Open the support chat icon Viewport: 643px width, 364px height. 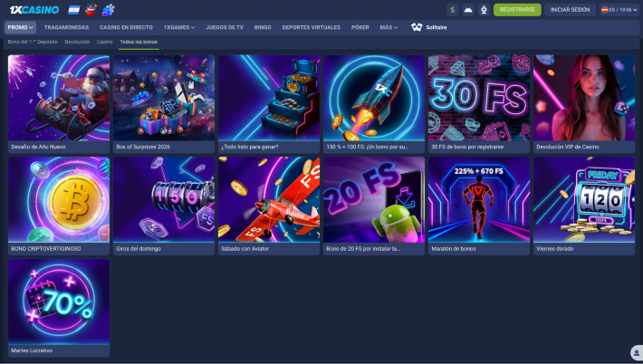click(637, 353)
